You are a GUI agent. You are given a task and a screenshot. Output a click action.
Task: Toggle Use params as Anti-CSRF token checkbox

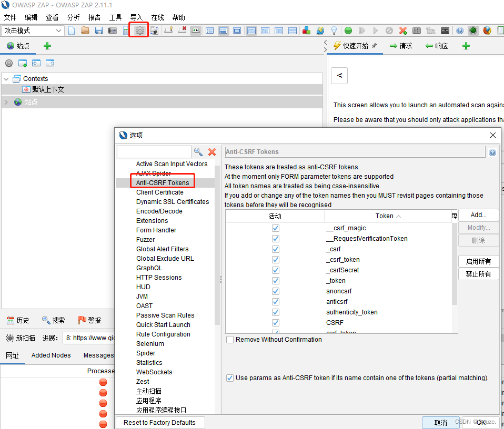(x=230, y=378)
